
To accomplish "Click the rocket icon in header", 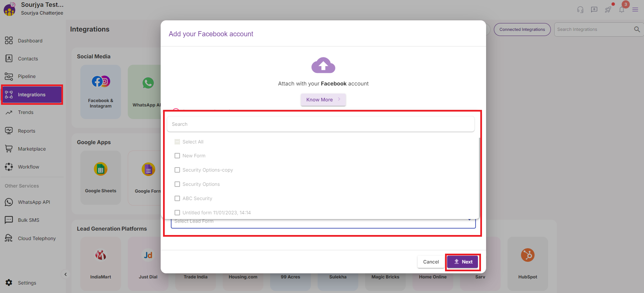I will (x=608, y=9).
